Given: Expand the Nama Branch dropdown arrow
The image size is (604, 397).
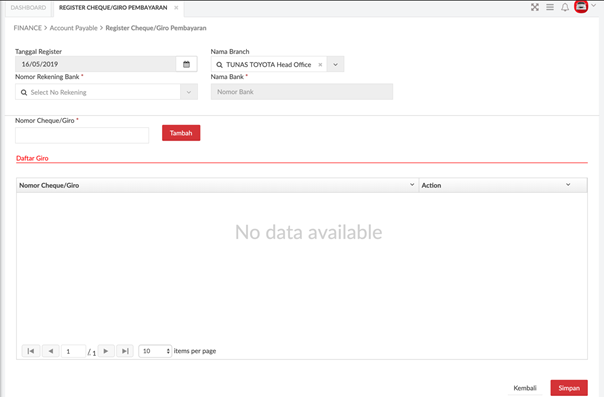Looking at the screenshot, I should [x=336, y=65].
